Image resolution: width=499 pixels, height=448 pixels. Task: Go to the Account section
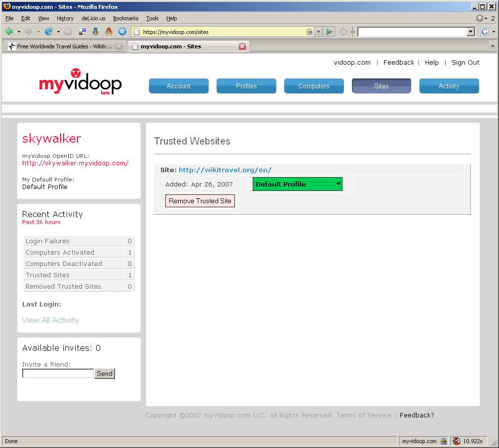coord(179,86)
